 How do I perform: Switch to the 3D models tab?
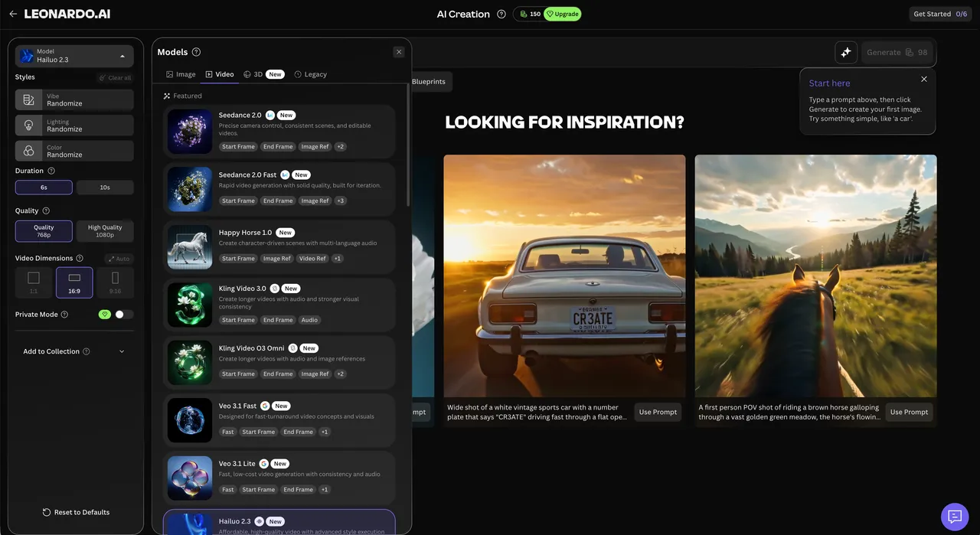pos(263,74)
